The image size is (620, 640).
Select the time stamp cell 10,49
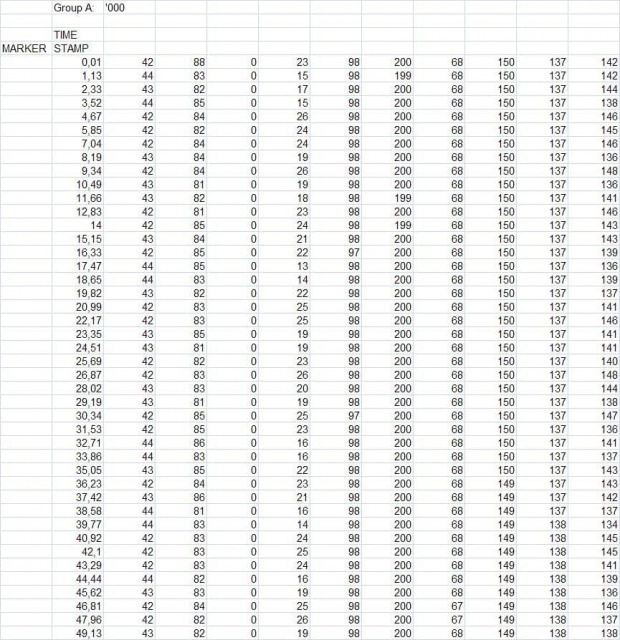click(78, 184)
